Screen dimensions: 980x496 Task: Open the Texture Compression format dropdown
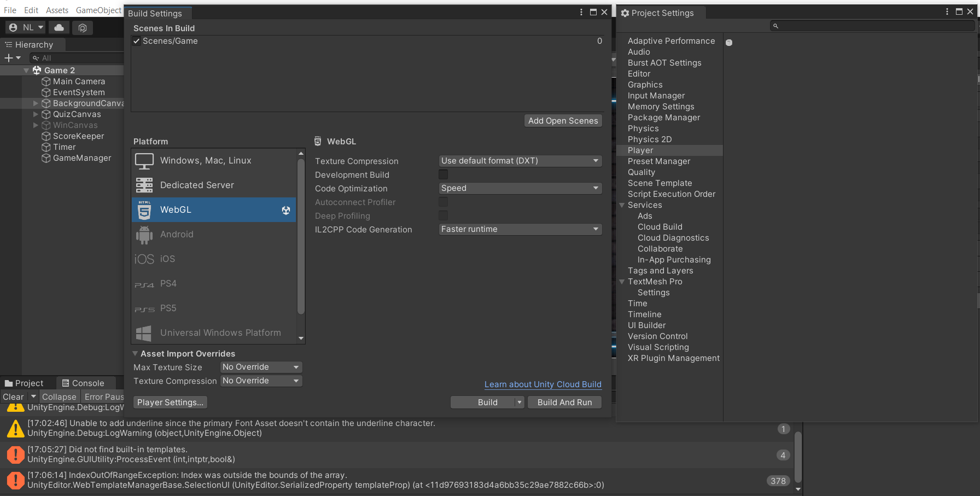coord(520,161)
